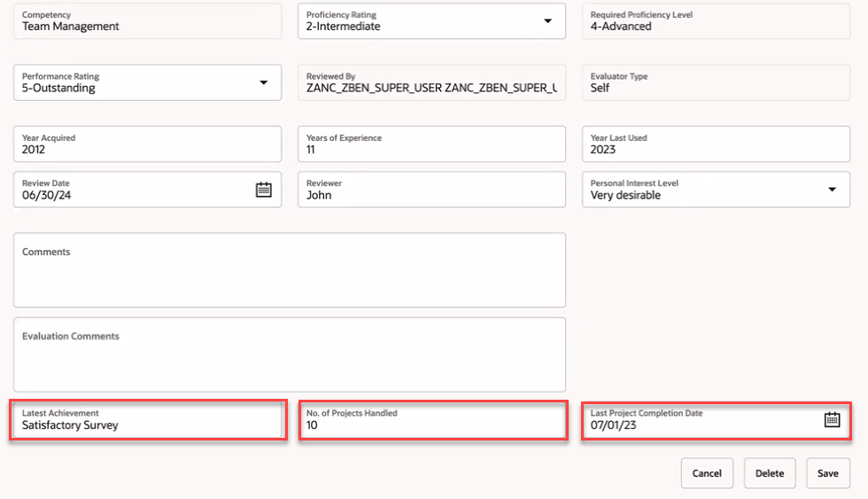Focus the Year Acquired field
The image size is (868, 499).
coord(147,144)
